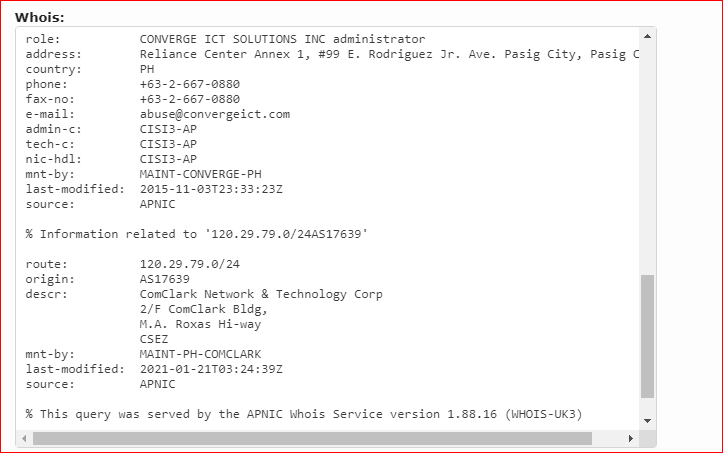
Task: Click the ComClark Network & Technology Corp text
Action: [x=261, y=294]
